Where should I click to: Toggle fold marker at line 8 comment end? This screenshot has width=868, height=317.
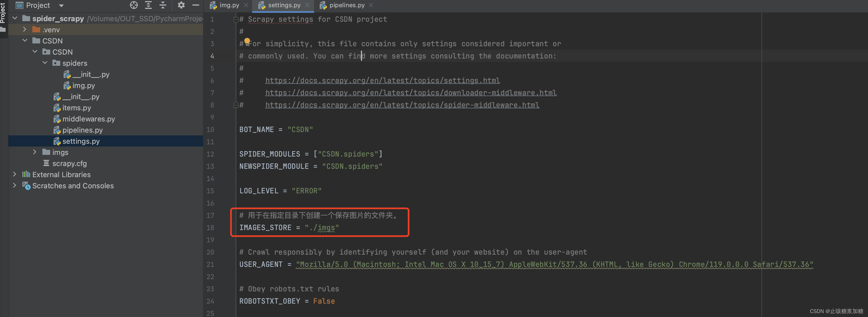236,105
